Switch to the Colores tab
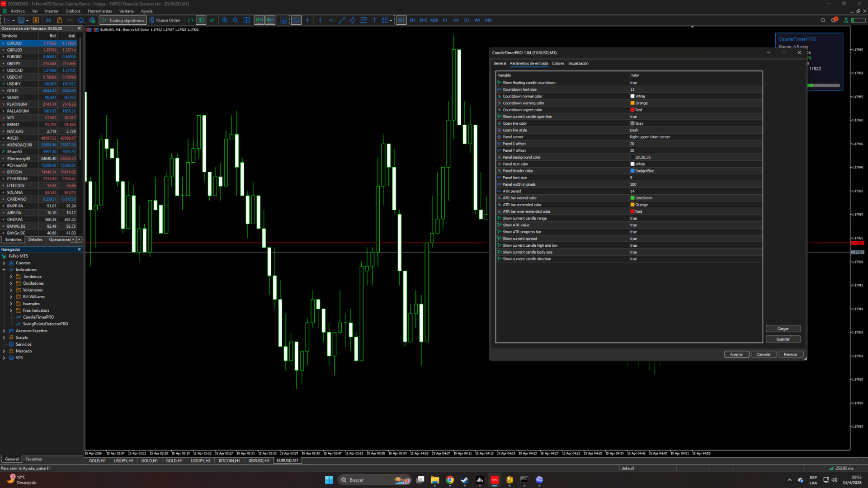 [x=558, y=64]
